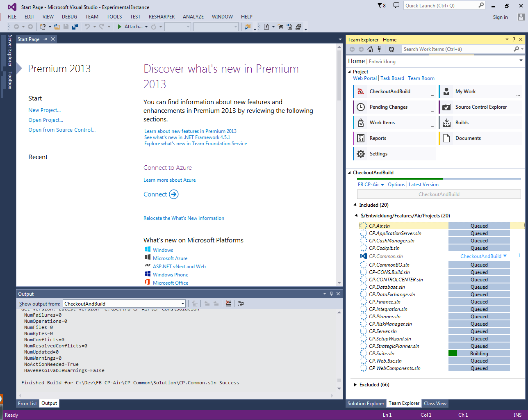Open the notifications flag icon
This screenshot has height=420, width=528.
[x=381, y=5]
